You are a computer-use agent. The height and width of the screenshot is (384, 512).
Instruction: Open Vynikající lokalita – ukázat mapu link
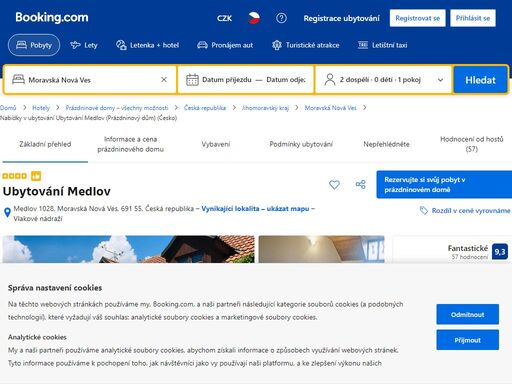pyautogui.click(x=255, y=209)
